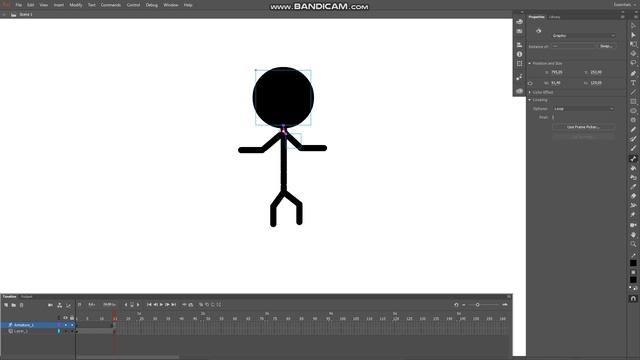Create a new layer in timeline
Screen dimensions: 640x360
click(6, 305)
